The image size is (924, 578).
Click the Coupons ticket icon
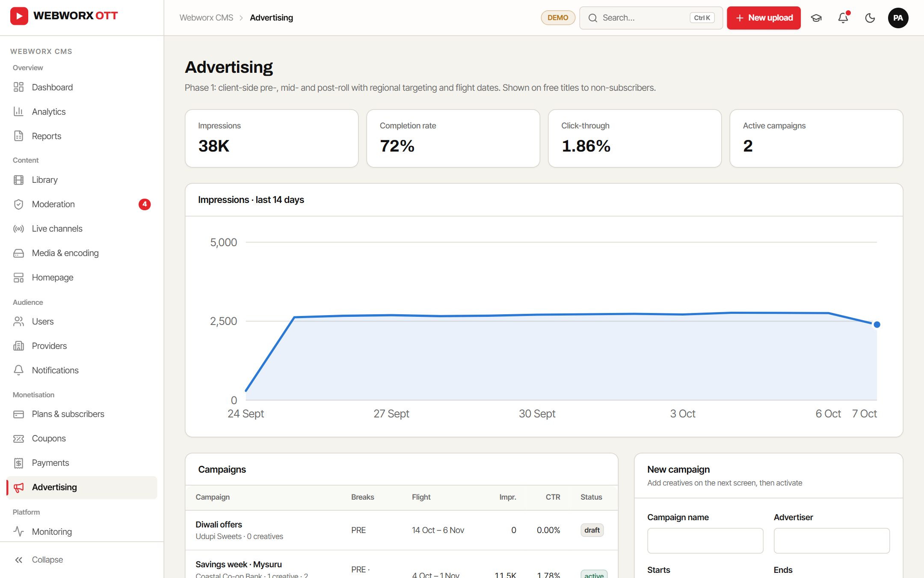pyautogui.click(x=18, y=438)
